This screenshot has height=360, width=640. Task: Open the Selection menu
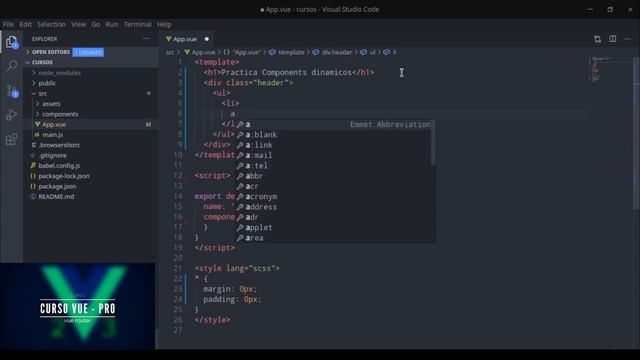(x=51, y=24)
